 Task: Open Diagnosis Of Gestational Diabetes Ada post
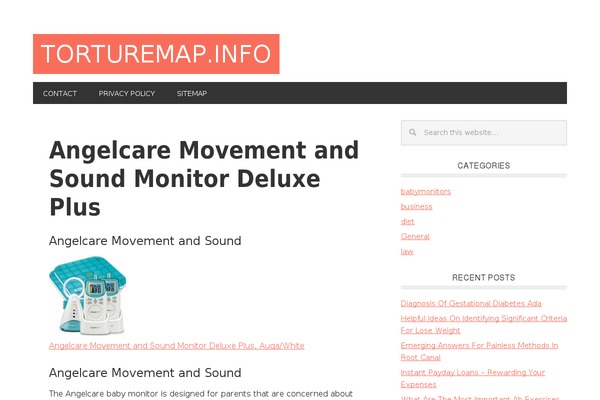pyautogui.click(x=471, y=304)
